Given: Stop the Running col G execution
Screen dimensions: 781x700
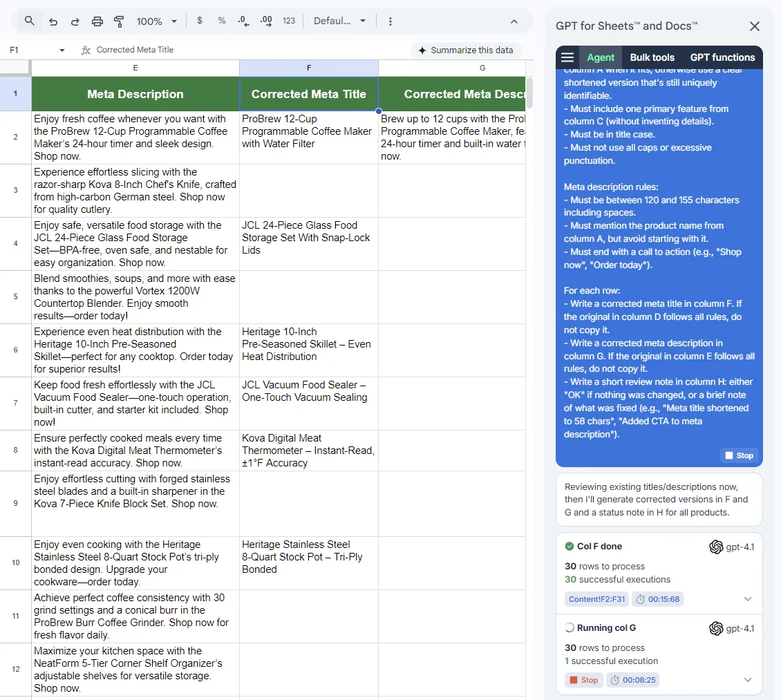Looking at the screenshot, I should [x=583, y=680].
